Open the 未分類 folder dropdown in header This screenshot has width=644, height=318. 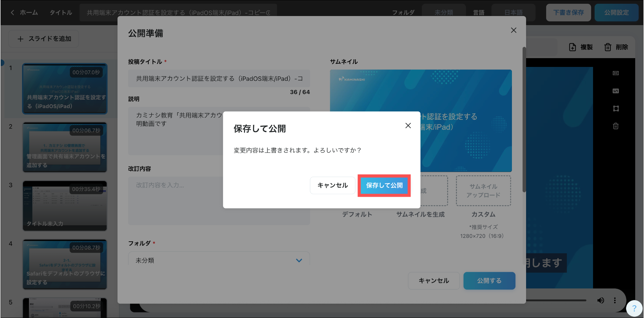tap(444, 13)
